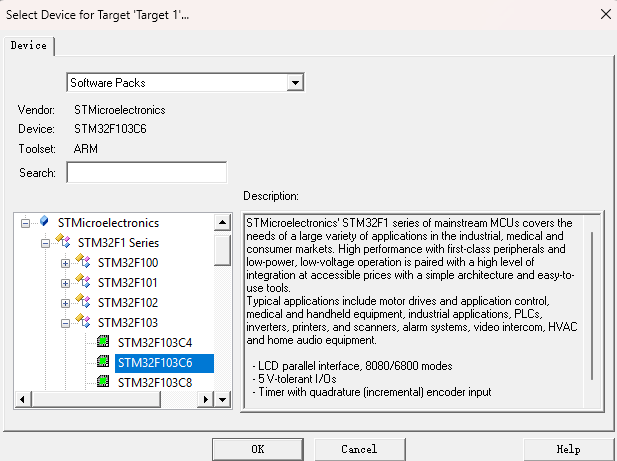Confirm selection with OK button
Screen dimensions: 617x461
click(258, 449)
